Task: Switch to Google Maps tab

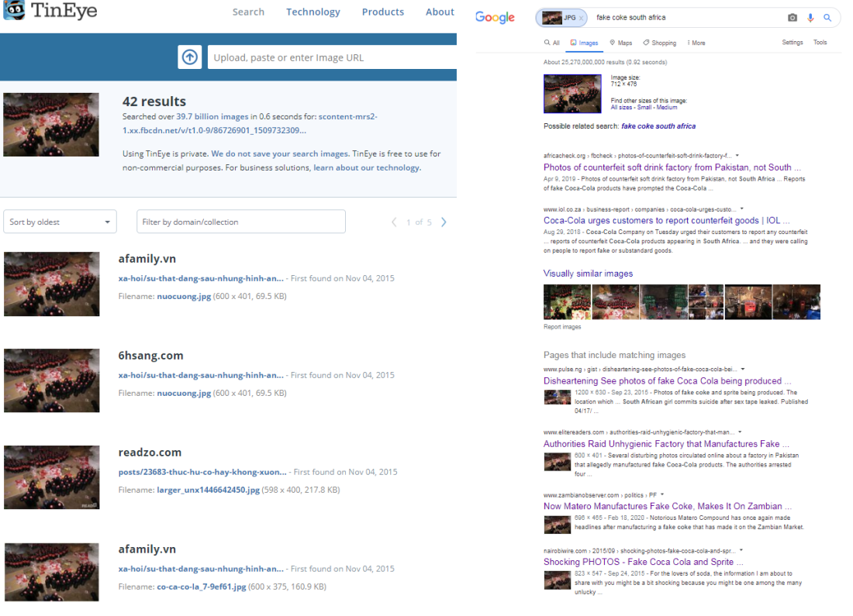Action: tap(620, 43)
